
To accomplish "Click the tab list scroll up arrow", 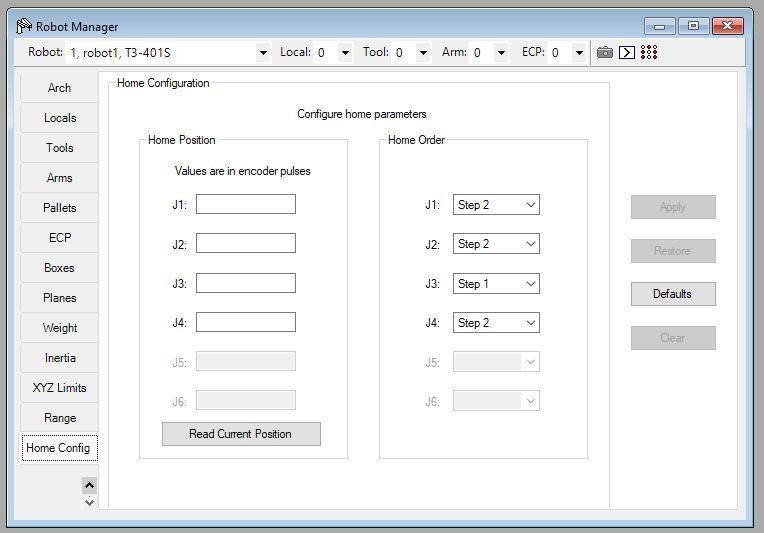I will click(x=89, y=485).
